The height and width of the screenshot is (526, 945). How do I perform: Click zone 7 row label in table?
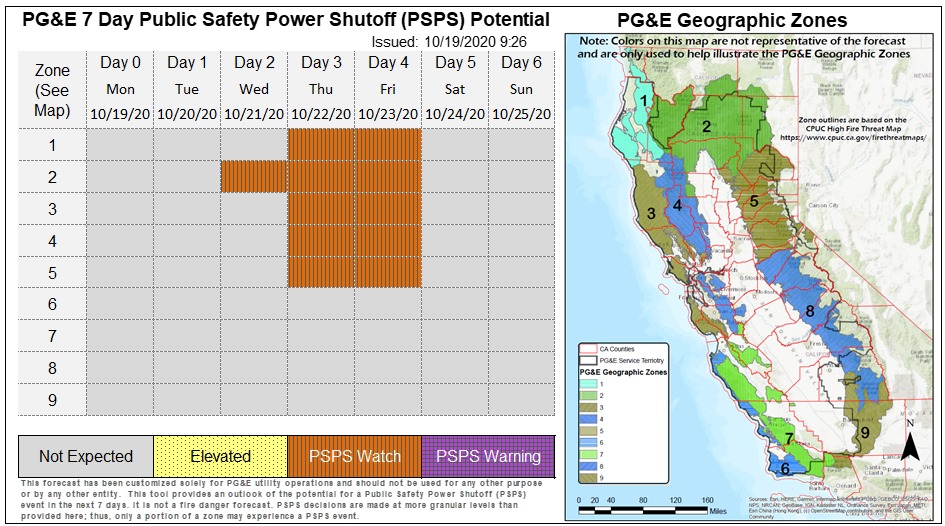tap(52, 336)
